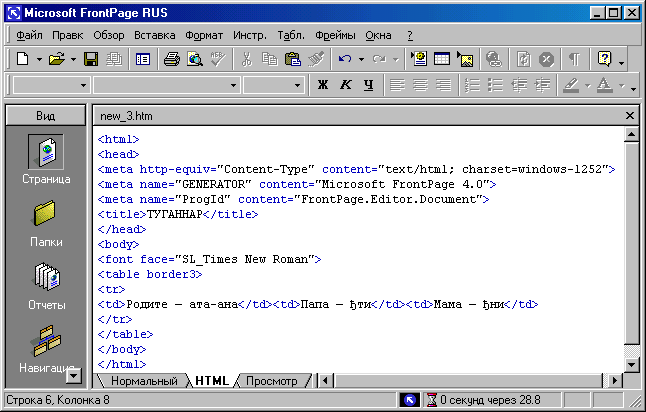The image size is (646, 412).
Task: Click the Insert Component icon
Action: 419,60
